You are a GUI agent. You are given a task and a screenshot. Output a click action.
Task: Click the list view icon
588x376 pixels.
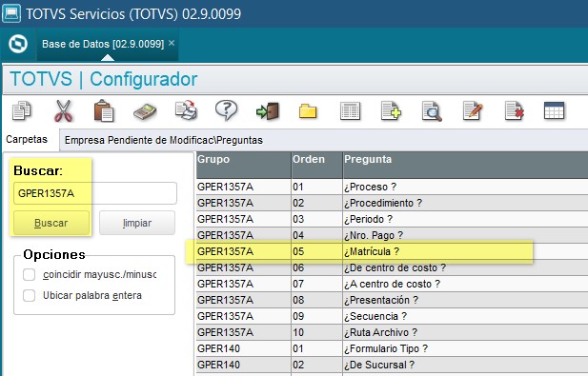click(x=351, y=111)
